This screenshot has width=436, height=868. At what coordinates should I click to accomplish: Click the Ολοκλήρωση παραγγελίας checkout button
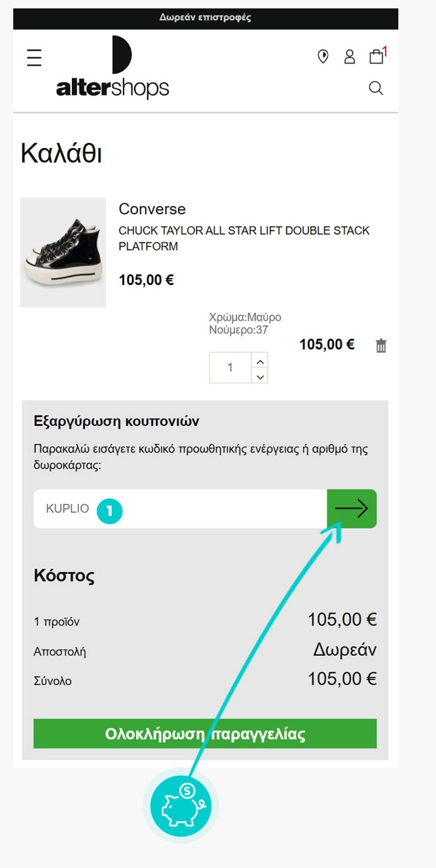pos(205,734)
